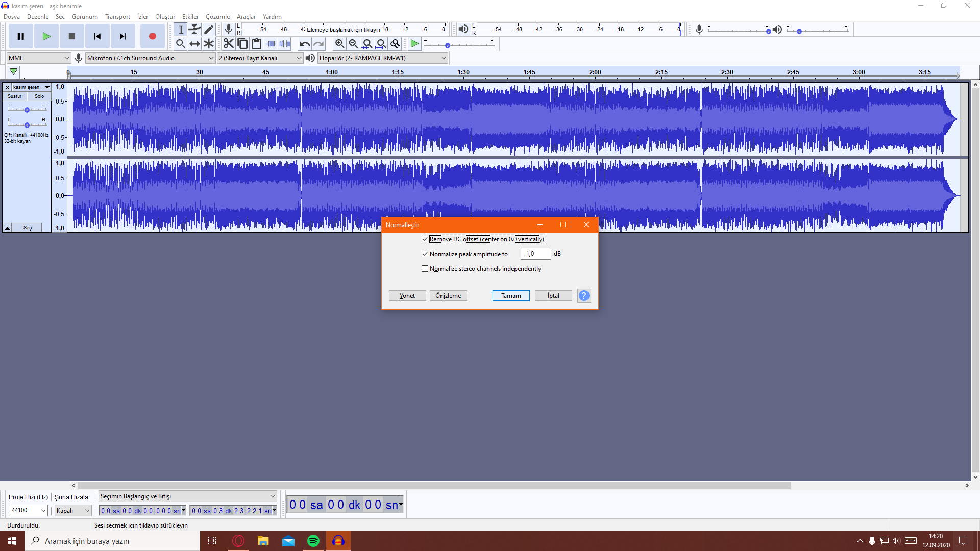This screenshot has height=551, width=980.
Task: Copy selection with the Copy icon
Action: (243, 44)
